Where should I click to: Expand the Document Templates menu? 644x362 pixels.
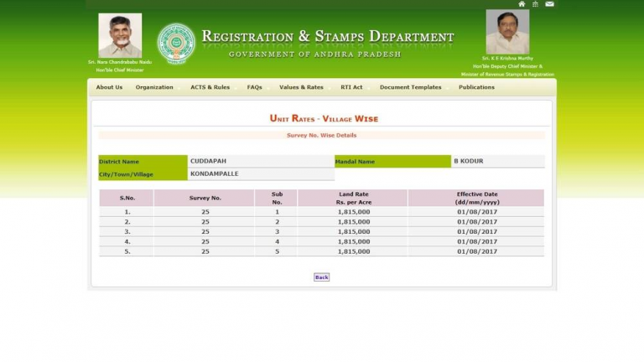coord(411,87)
